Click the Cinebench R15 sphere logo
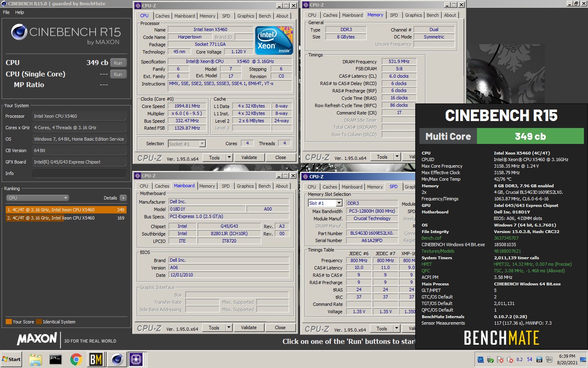 pyautogui.click(x=19, y=32)
